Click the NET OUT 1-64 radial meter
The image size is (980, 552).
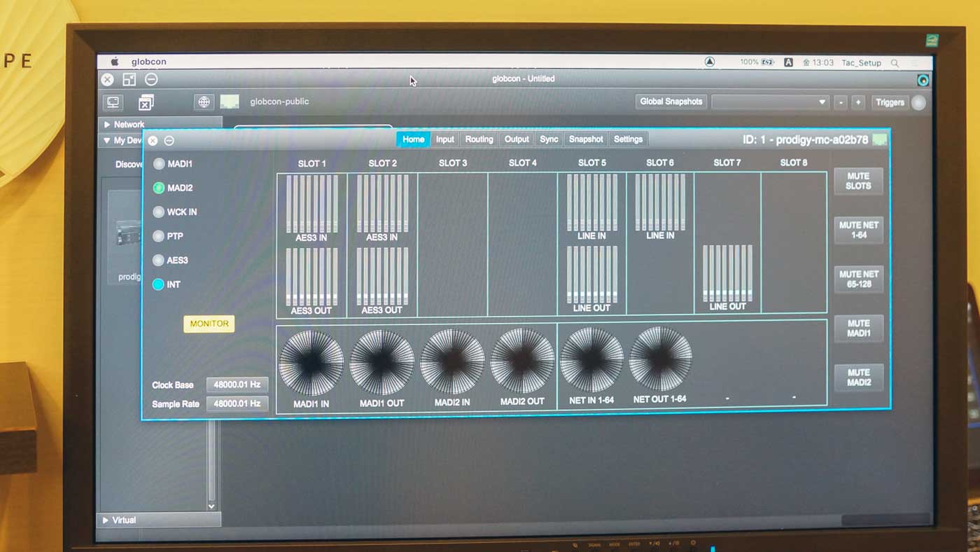(660, 359)
